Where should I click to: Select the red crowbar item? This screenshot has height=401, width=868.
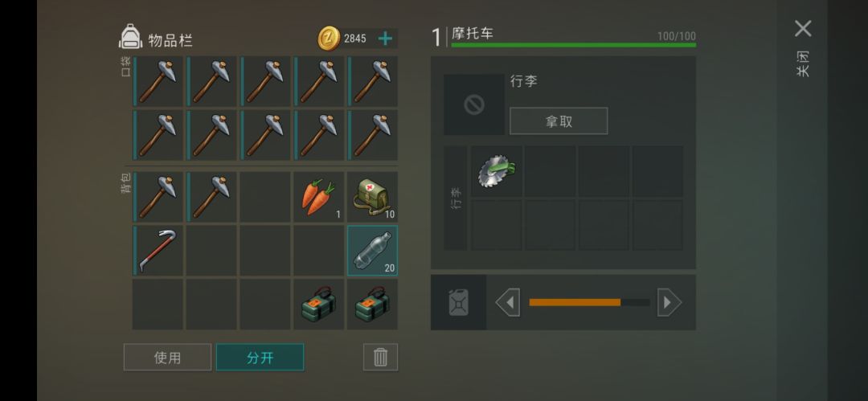(158, 251)
